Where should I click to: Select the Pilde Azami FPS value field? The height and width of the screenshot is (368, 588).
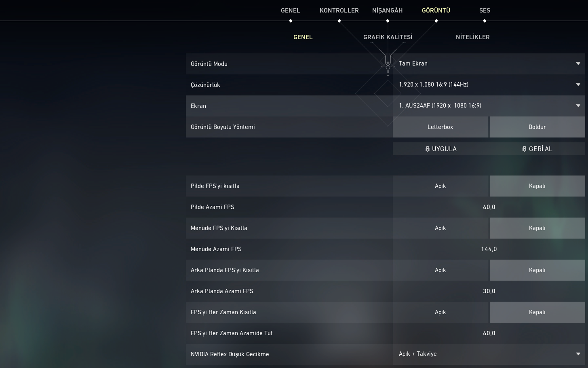click(489, 207)
